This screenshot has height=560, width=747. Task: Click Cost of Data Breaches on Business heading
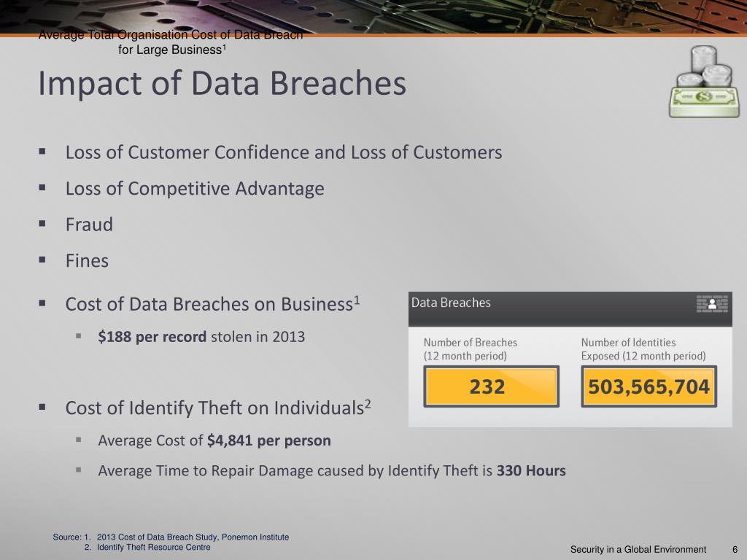coord(212,304)
